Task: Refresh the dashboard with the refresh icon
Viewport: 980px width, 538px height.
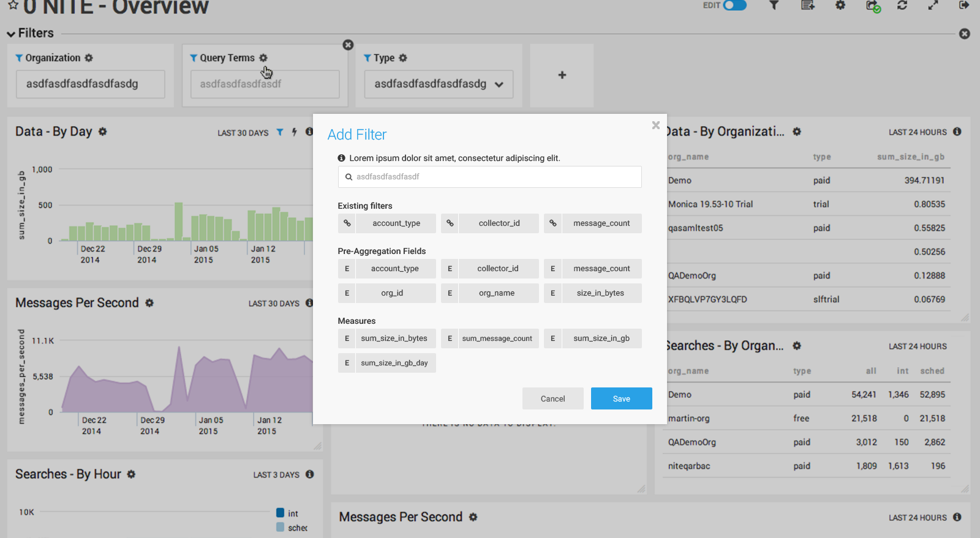Action: 902,5
